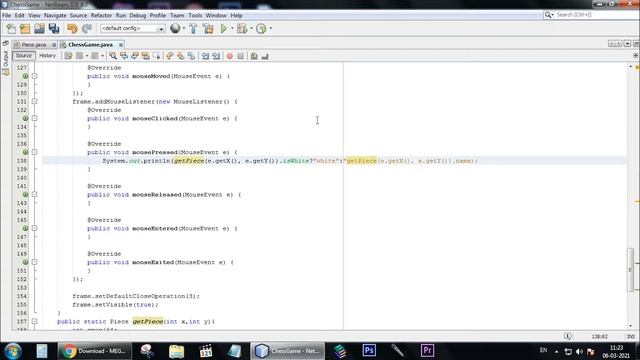Toggle Highlight Search in editor toolbar
Viewport: 640px width, 360px height.
[x=146, y=56]
